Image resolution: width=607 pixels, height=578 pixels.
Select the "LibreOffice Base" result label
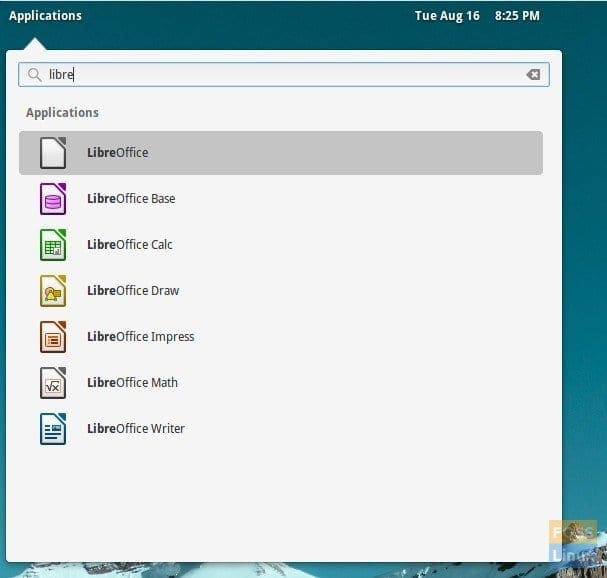pyautogui.click(x=131, y=199)
